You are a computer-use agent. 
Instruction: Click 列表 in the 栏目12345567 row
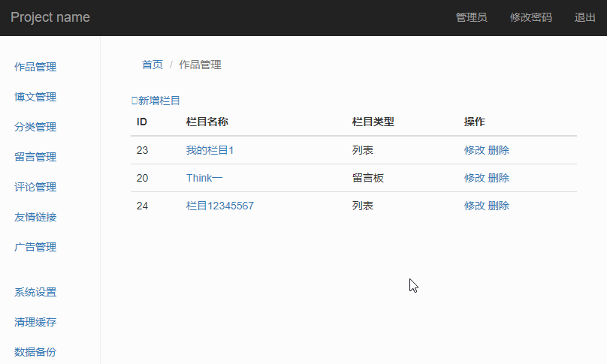click(x=363, y=206)
